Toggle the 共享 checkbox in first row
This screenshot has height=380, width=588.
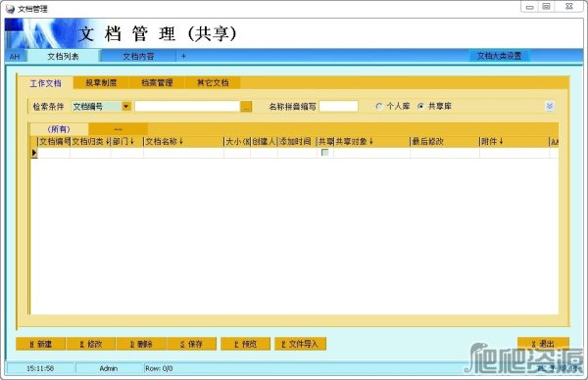click(x=325, y=153)
